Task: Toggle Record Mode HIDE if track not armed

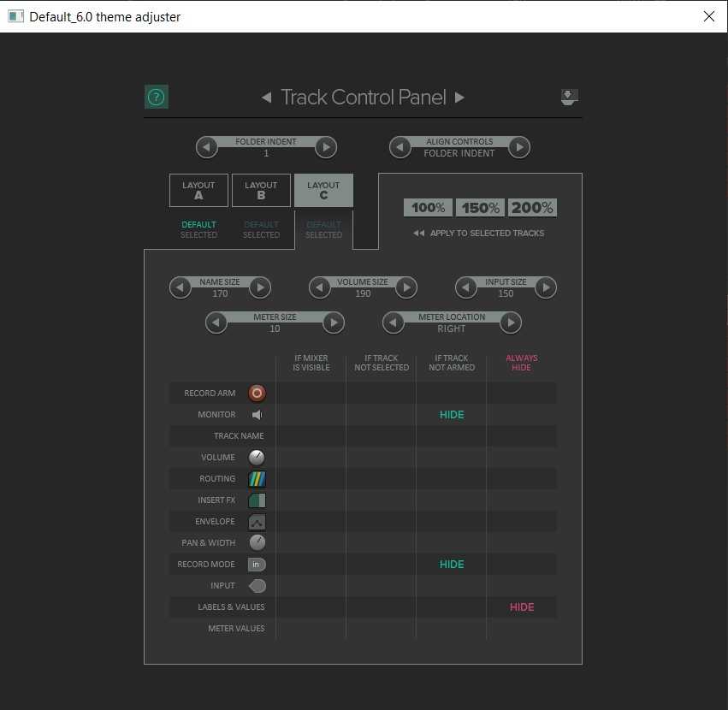Action: pos(452,565)
